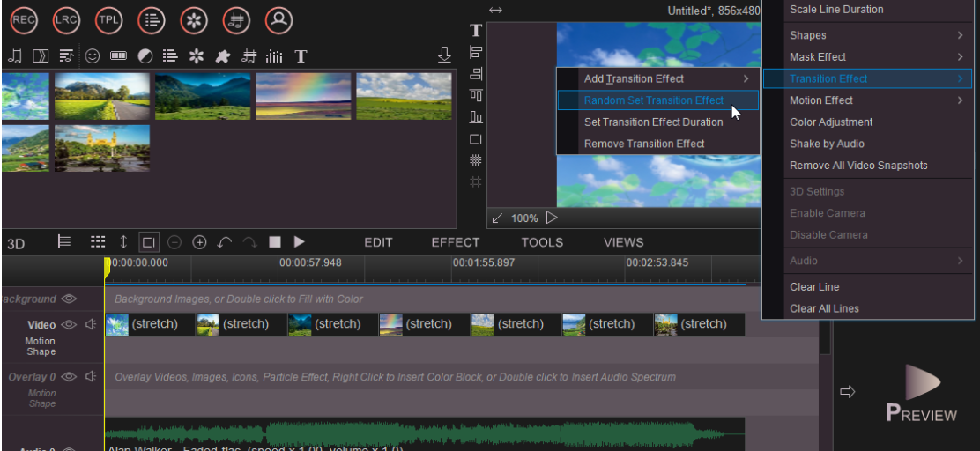The height and width of the screenshot is (451, 980).
Task: Select the transition chevrons icon
Action: click(x=41, y=56)
